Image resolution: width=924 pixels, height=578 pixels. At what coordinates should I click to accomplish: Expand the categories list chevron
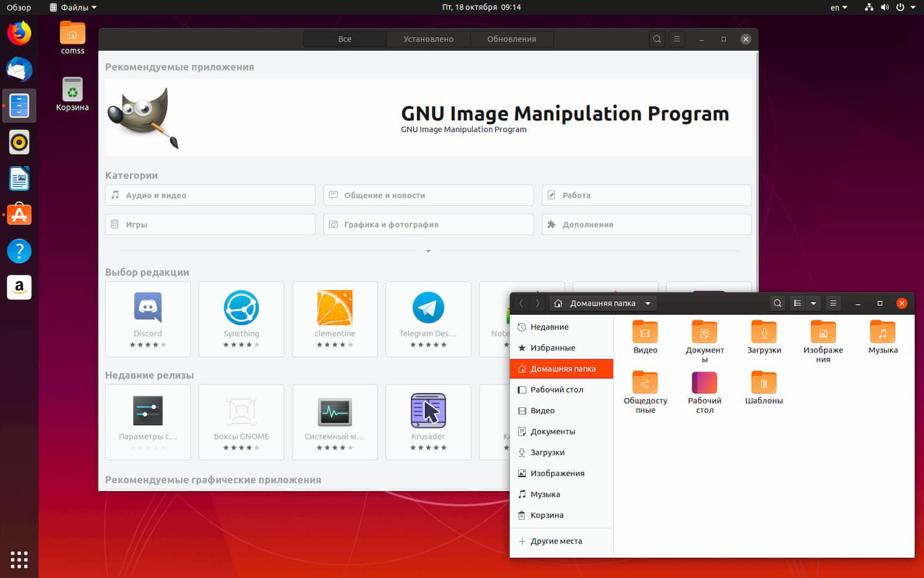click(x=428, y=251)
